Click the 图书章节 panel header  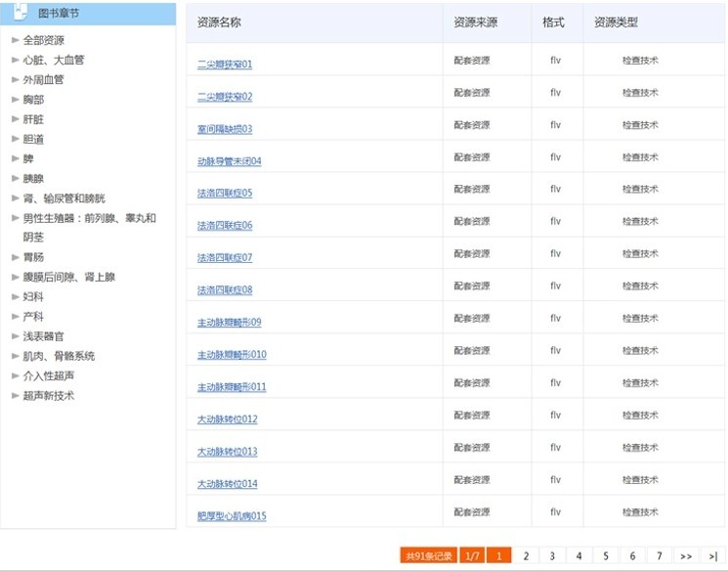click(88, 14)
